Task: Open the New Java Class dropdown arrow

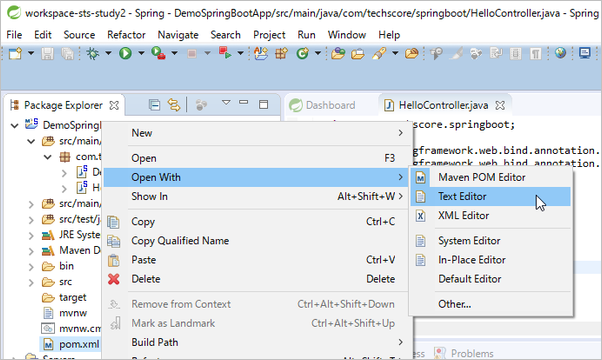Action: (x=318, y=53)
